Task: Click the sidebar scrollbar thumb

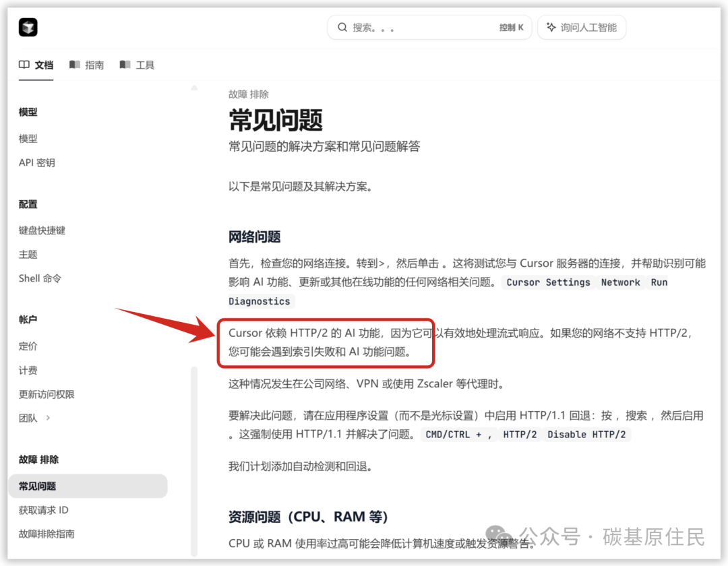Action: pyautogui.click(x=194, y=461)
